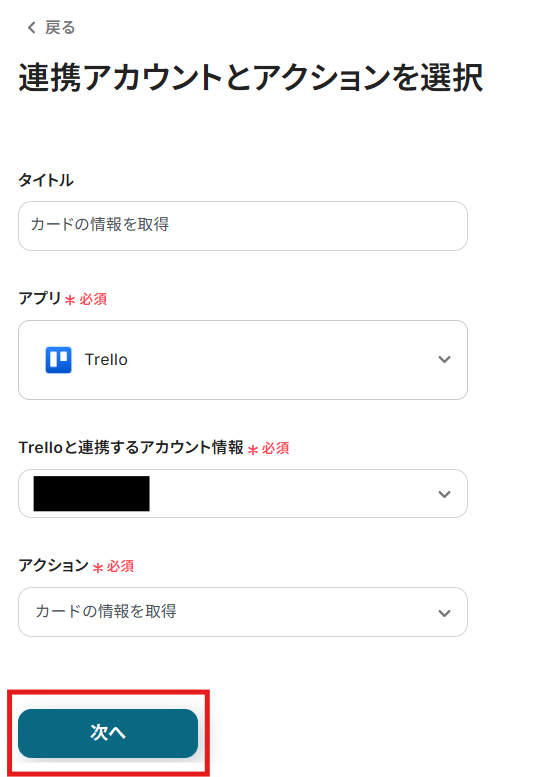Screen dimensions: 538x777
Task: Click カードの情報を取得 in the アクション dropdown
Action: (106, 611)
